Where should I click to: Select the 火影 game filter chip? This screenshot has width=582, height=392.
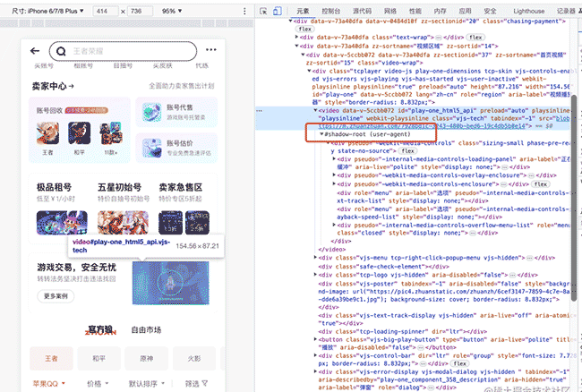(194, 359)
